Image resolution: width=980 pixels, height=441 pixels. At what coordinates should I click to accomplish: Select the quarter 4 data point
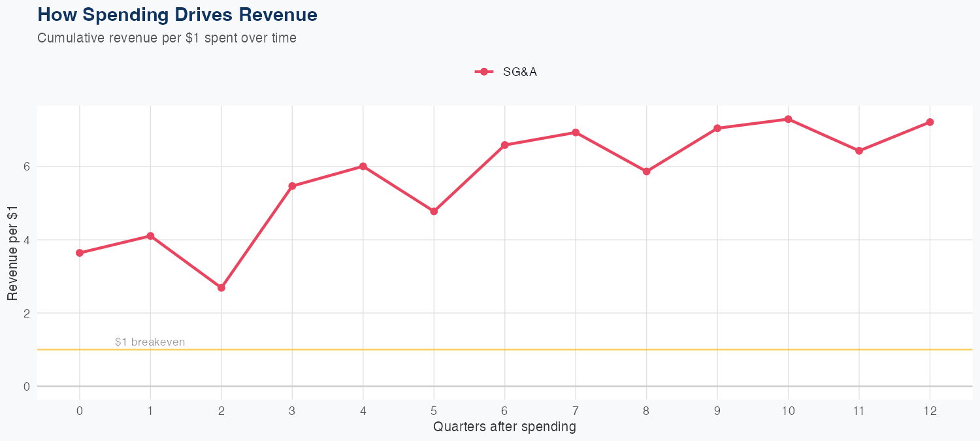pos(363,166)
